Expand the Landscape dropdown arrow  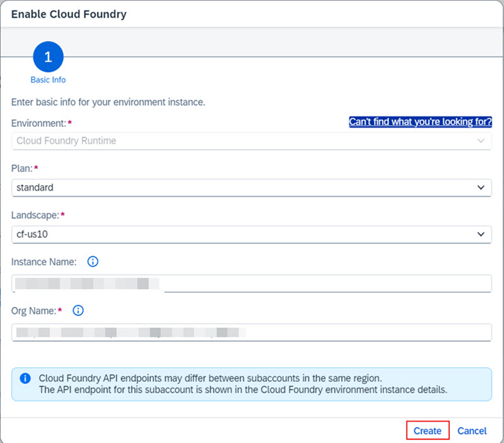click(481, 234)
